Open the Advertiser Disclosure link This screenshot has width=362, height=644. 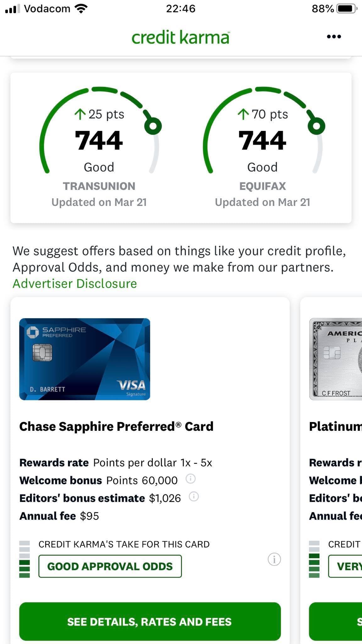(75, 284)
